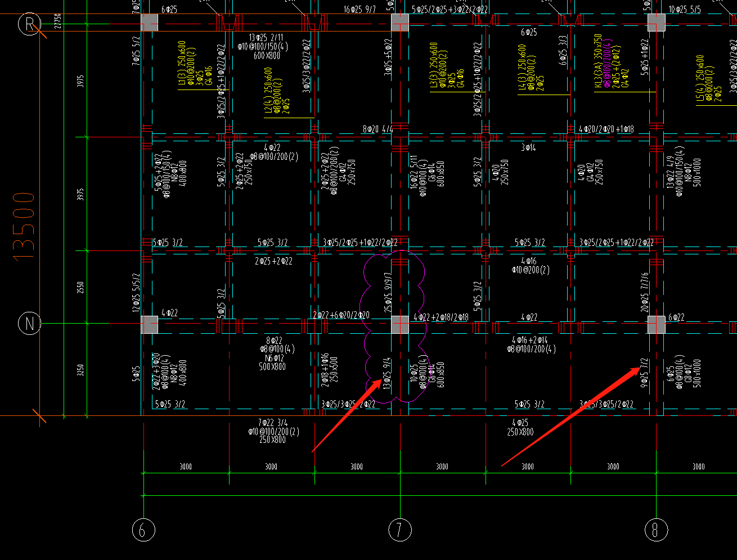737x560 pixels.
Task: Select the gray column at axes N and 8
Action: point(657,324)
